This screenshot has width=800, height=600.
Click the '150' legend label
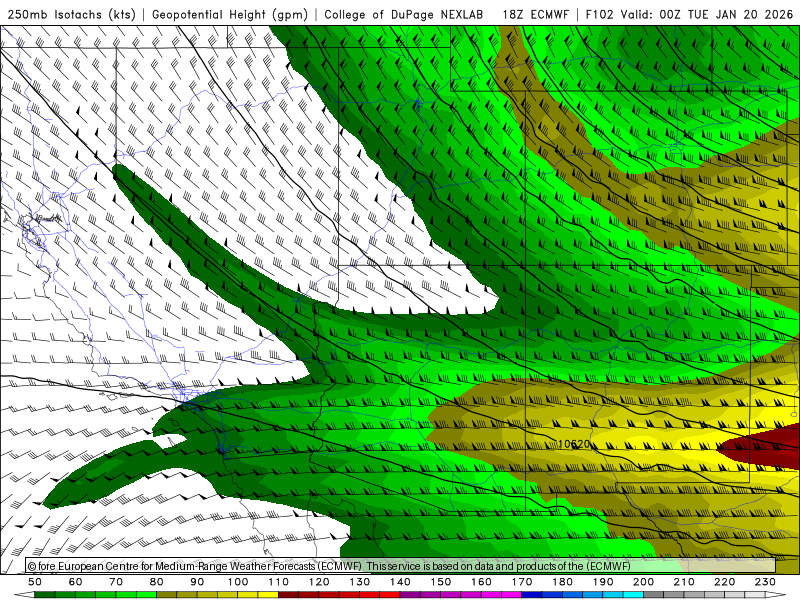click(x=441, y=582)
